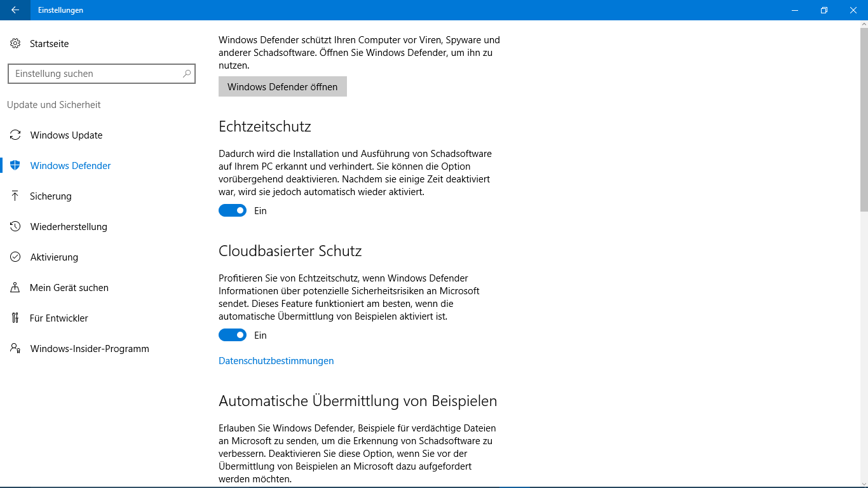Click the Windows Defender öffnen button
868x488 pixels.
pos(283,86)
